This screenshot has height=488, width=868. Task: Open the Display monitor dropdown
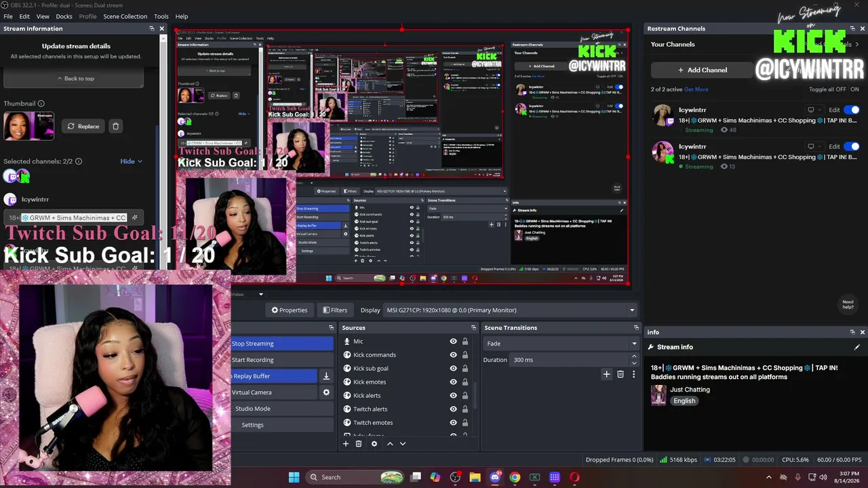[511, 310]
